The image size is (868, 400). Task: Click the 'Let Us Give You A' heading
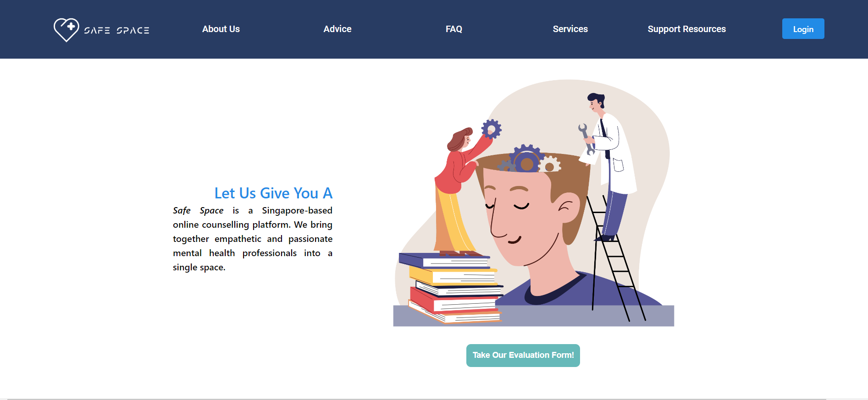click(x=273, y=193)
